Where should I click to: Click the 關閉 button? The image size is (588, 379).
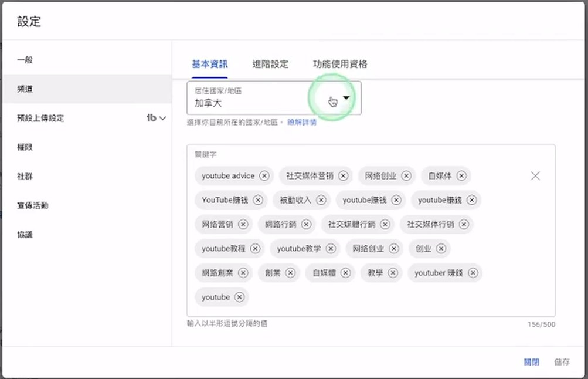tap(531, 362)
